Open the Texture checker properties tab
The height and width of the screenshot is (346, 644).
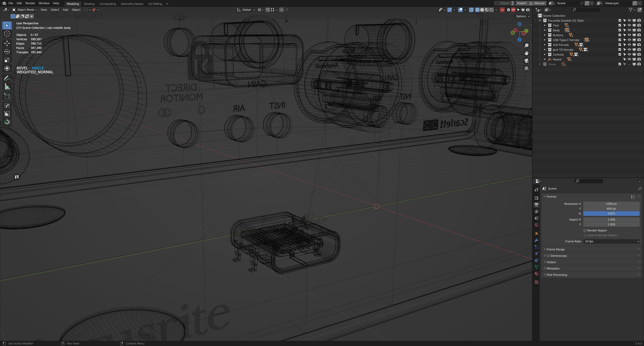coord(536,282)
